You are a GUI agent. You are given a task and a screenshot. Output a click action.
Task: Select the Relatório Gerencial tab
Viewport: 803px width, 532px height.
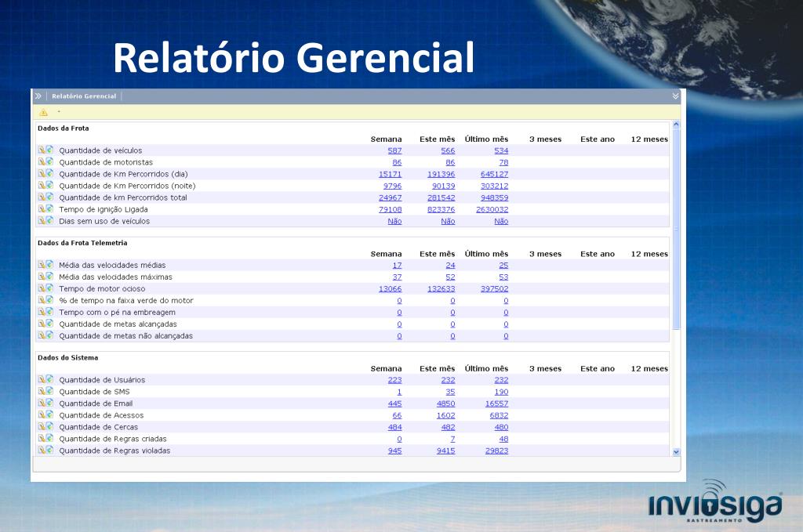click(84, 96)
